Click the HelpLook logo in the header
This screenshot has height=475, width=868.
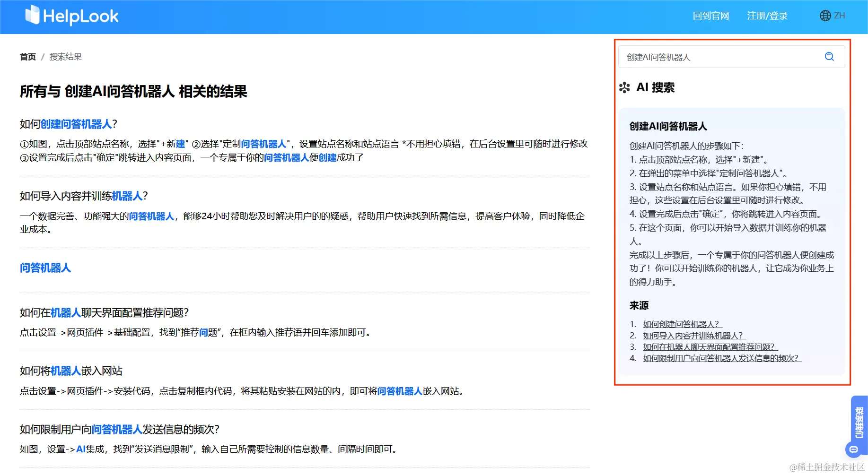click(71, 16)
